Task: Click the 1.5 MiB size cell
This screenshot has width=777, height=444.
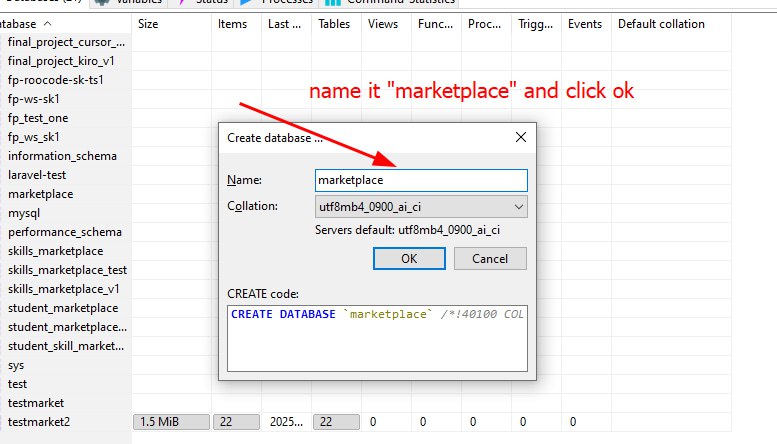Action: click(171, 422)
